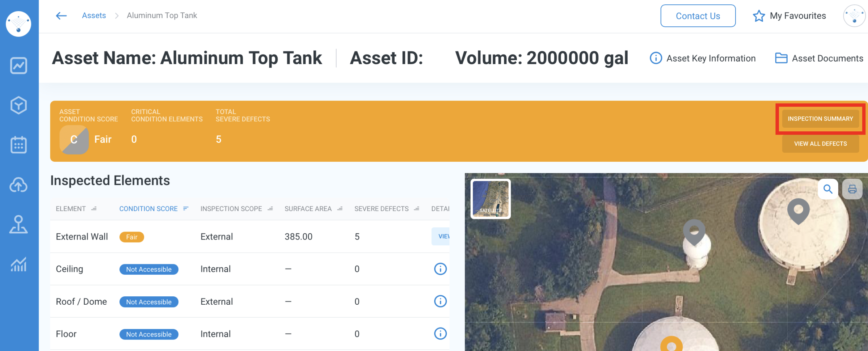Go back using the left arrow

pyautogui.click(x=61, y=16)
